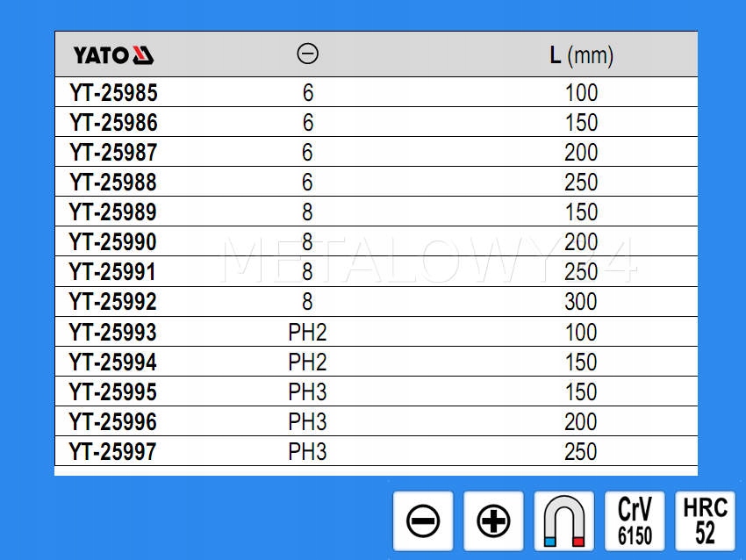Click length 200 in YT-25987 row
The width and height of the screenshot is (746, 560).
[x=581, y=152]
